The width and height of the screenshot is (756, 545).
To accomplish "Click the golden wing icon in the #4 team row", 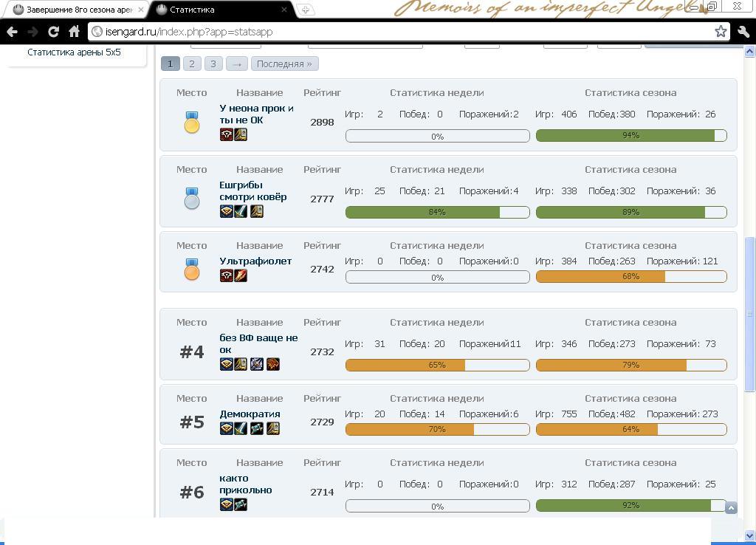I will (241, 363).
